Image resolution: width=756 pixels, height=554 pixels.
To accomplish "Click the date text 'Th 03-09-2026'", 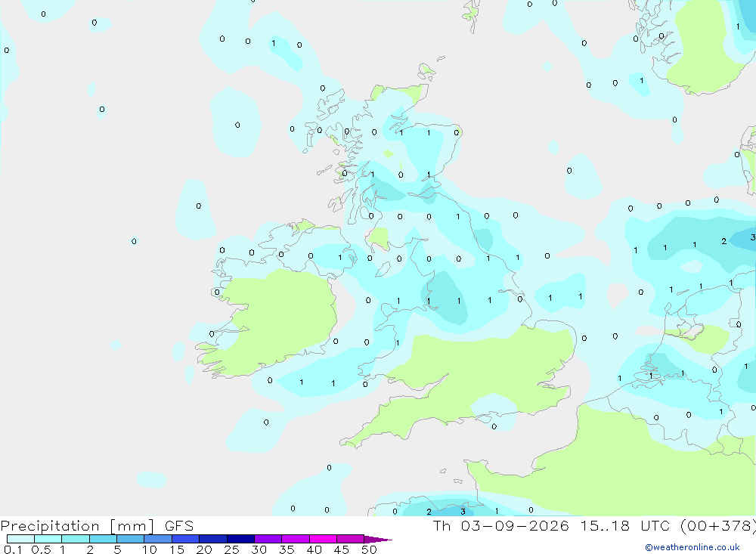I will tap(500, 526).
